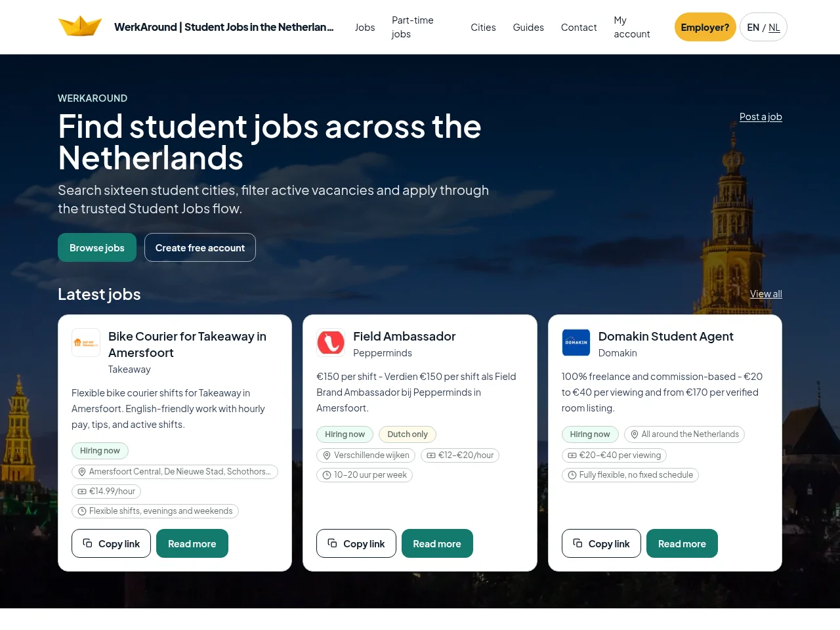Click Hiring now tag on Domakin card
The width and height of the screenshot is (840, 630).
click(x=590, y=434)
